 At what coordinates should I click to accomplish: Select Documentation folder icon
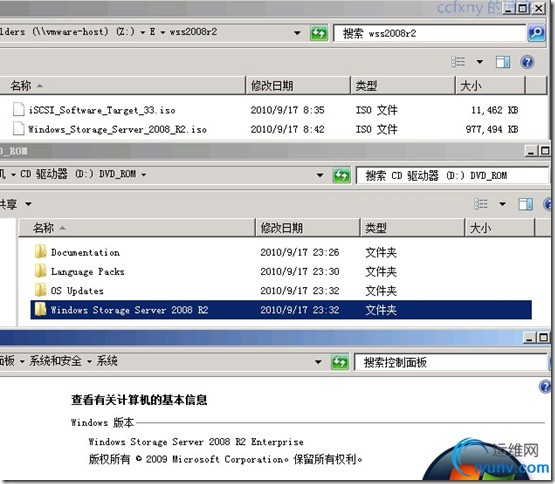pos(40,251)
